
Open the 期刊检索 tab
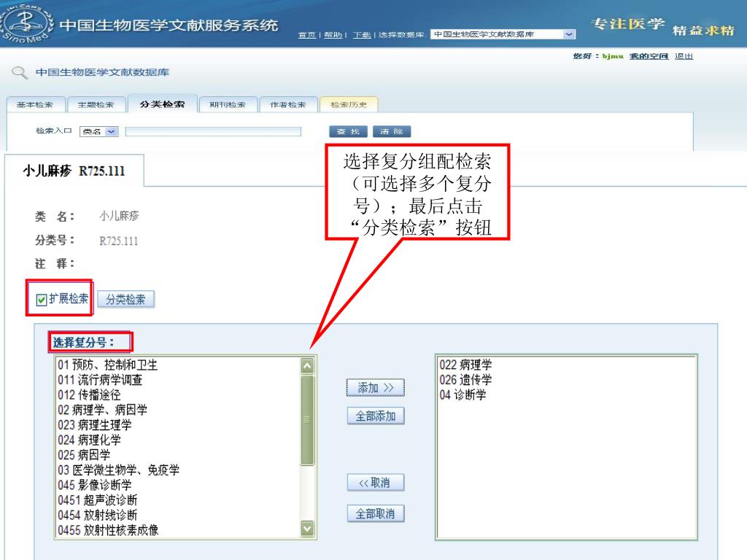point(228,105)
